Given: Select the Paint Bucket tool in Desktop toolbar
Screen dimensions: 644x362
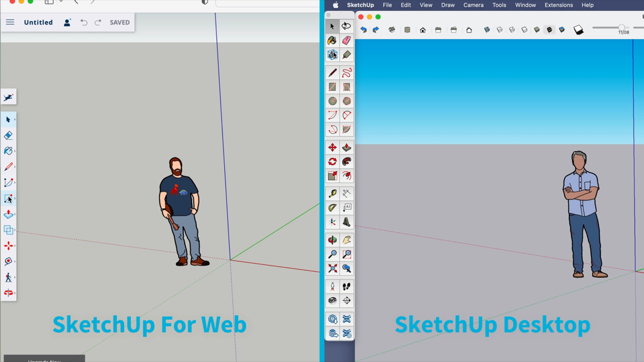Looking at the screenshot, I should point(332,40).
